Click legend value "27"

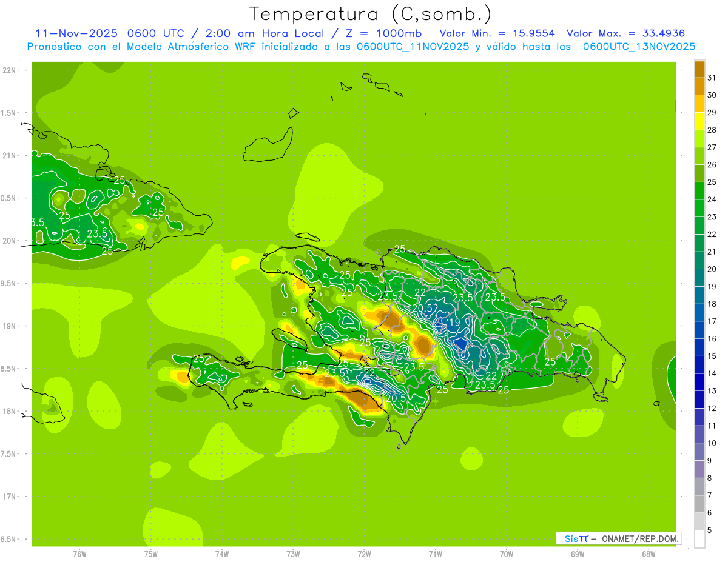click(712, 147)
